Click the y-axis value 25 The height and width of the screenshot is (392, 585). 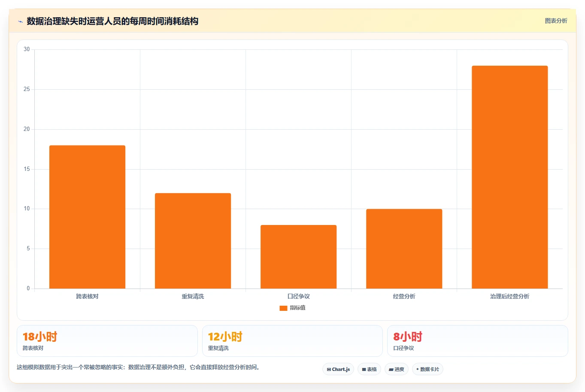[27, 89]
